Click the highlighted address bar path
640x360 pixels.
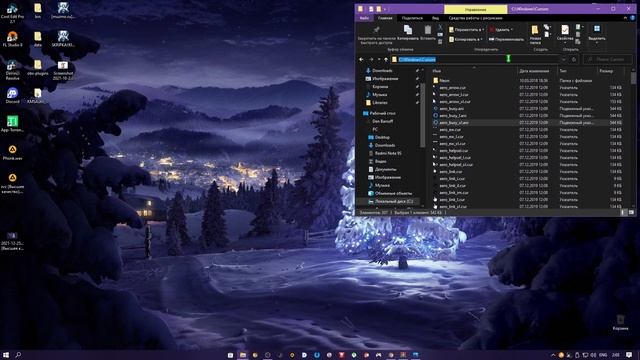[417, 60]
